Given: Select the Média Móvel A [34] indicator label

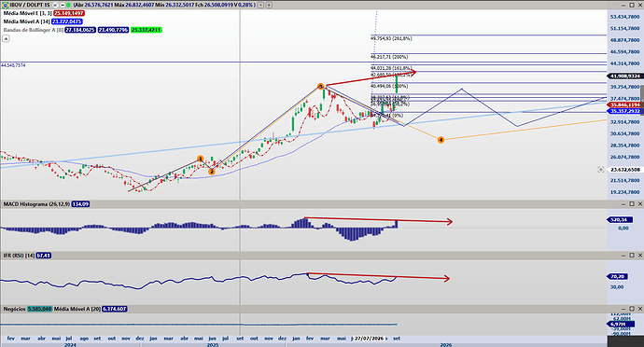Looking at the screenshot, I should tap(27, 21).
